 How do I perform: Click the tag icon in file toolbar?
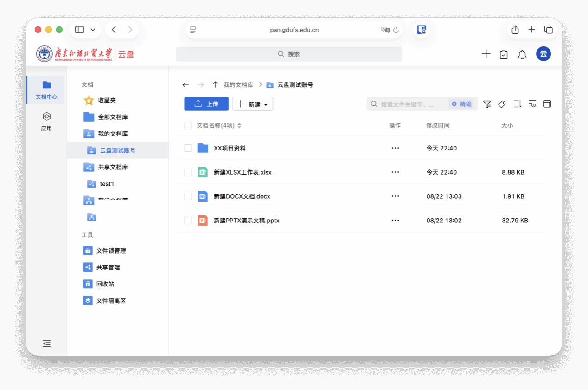coord(502,104)
